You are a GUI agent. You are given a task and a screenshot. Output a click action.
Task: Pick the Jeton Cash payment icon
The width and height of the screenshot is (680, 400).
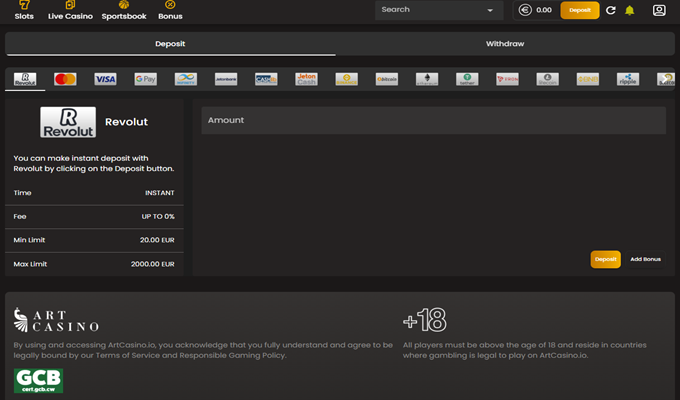pyautogui.click(x=306, y=79)
